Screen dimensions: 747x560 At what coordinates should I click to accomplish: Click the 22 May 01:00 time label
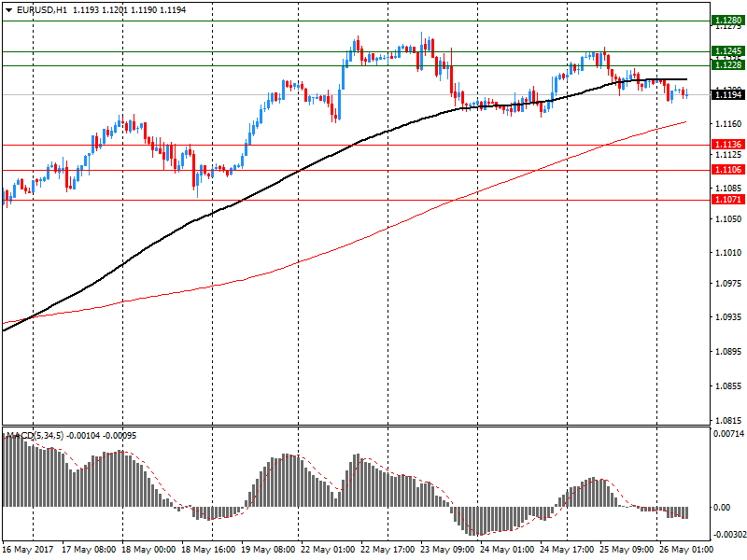point(328,550)
